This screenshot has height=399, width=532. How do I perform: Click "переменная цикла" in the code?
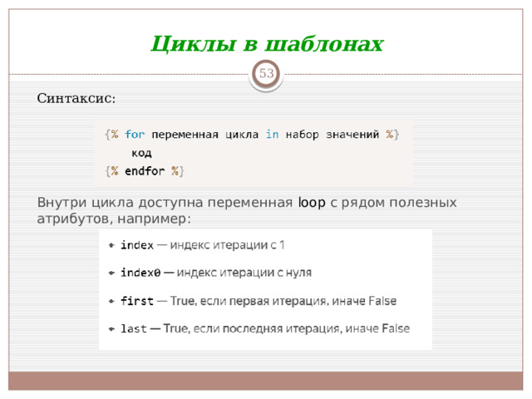click(205, 135)
